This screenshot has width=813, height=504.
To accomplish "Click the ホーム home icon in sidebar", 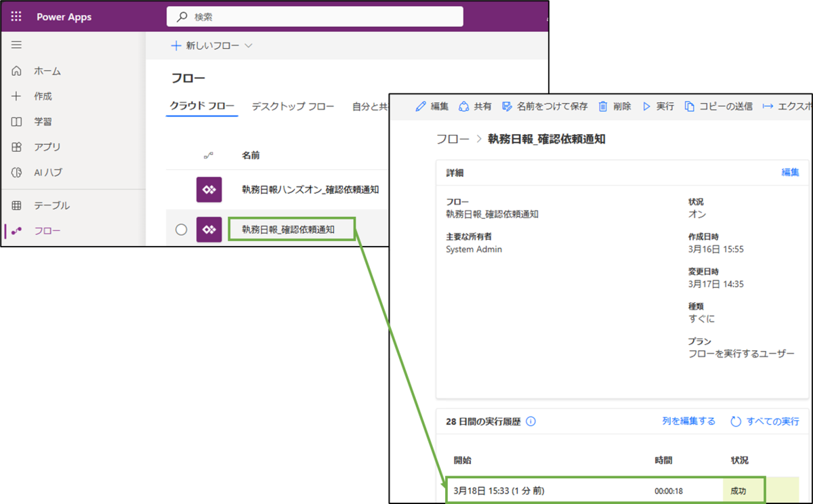I will (x=17, y=71).
